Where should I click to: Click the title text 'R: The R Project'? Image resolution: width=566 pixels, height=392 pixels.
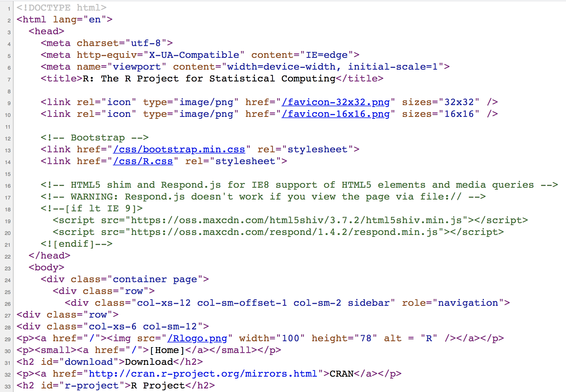[x=131, y=79]
